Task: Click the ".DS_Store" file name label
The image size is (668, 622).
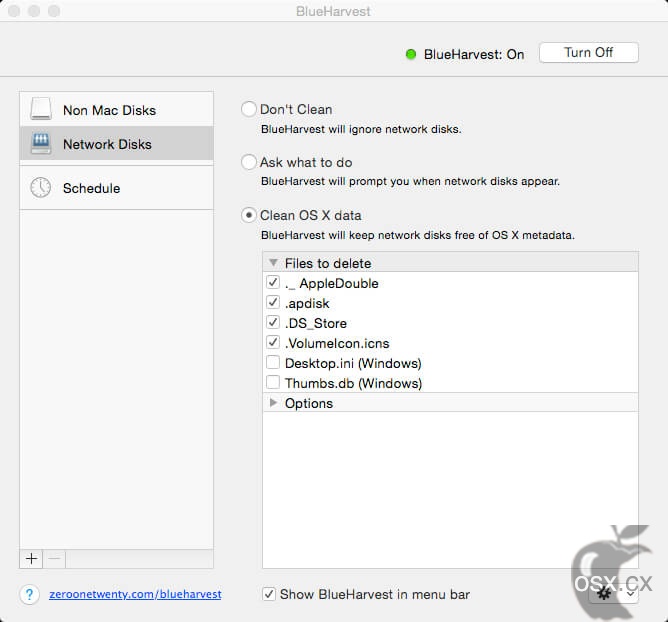Action: tap(316, 323)
